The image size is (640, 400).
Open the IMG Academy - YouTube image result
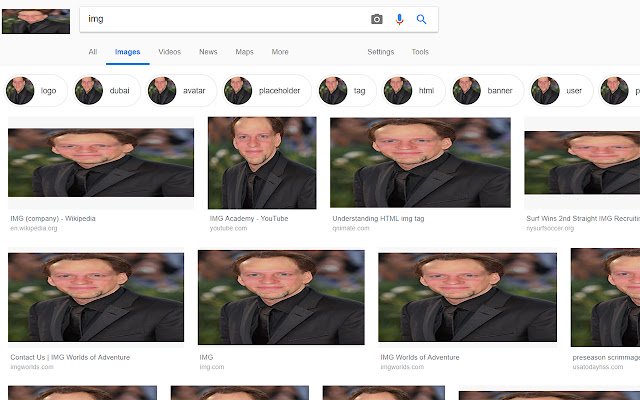pyautogui.click(x=262, y=163)
